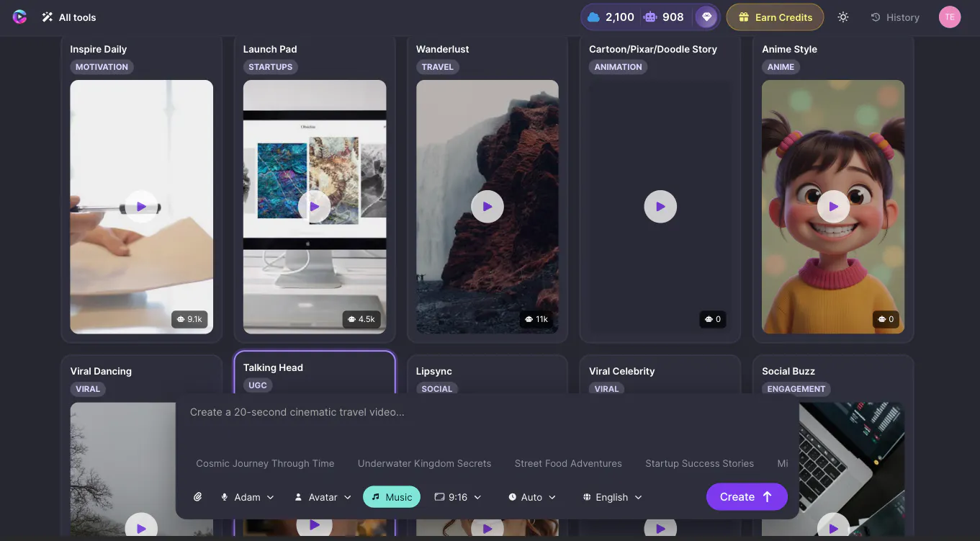Click the 4.5k usage badge on Launch Pad
The image size is (980, 541).
pyautogui.click(x=361, y=319)
